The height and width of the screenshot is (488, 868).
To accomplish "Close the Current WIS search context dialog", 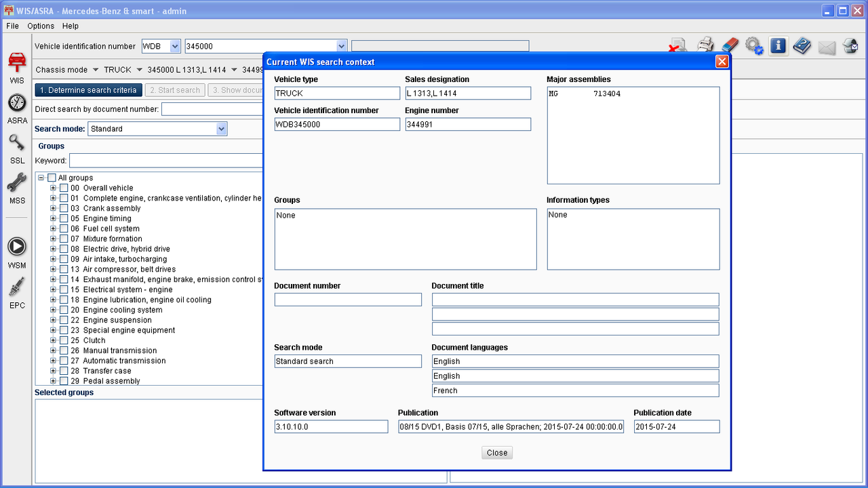I will point(722,62).
